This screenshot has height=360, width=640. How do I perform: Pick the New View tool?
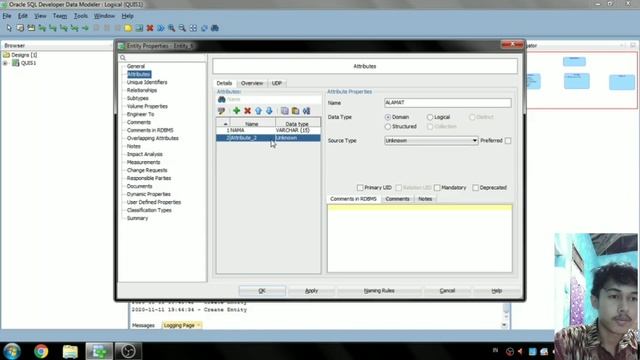tap(31, 28)
